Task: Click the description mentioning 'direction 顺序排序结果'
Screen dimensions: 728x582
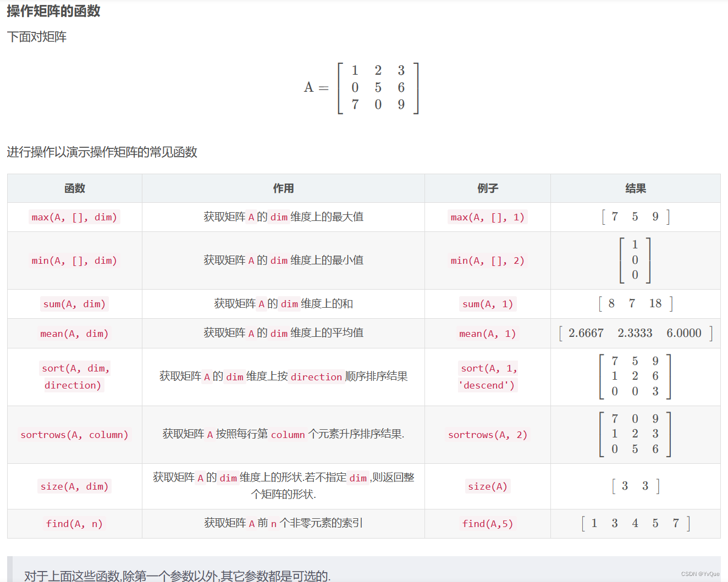Action: (283, 376)
